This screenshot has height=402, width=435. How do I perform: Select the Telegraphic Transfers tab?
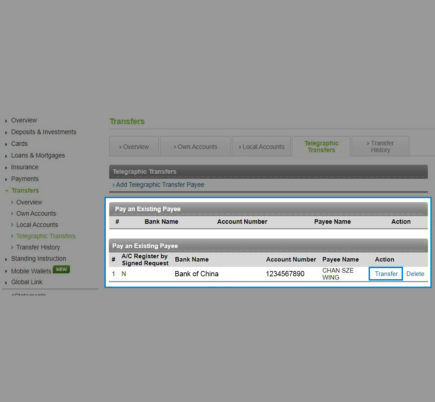[x=321, y=146]
